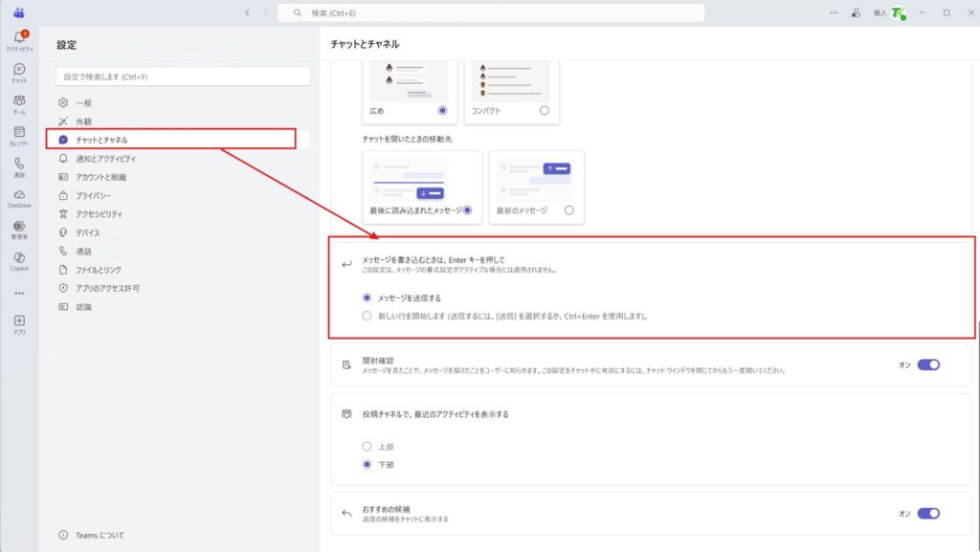The image size is (980, 552).
Task: Select latest message (最新のメッセージ) option
Action: point(569,210)
